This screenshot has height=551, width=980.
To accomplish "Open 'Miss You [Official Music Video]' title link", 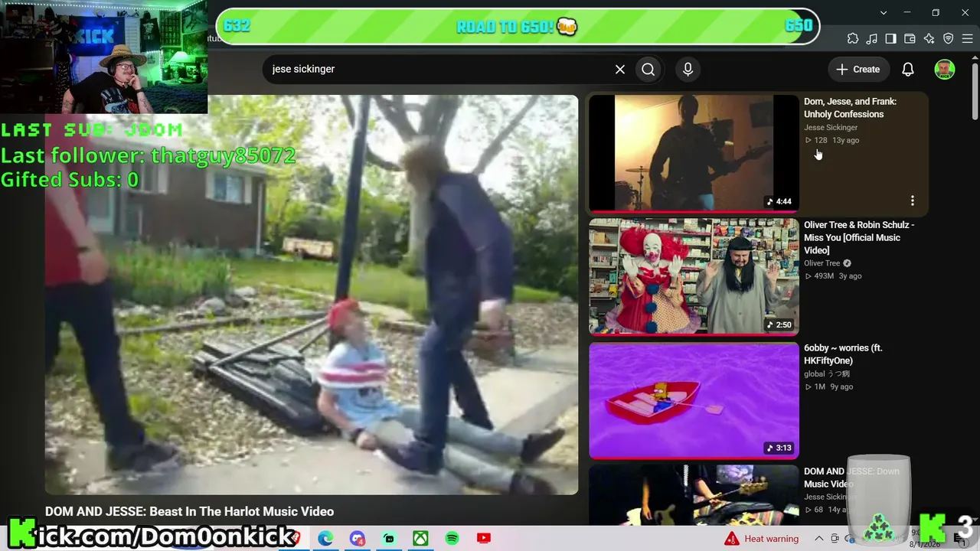I will [x=859, y=237].
